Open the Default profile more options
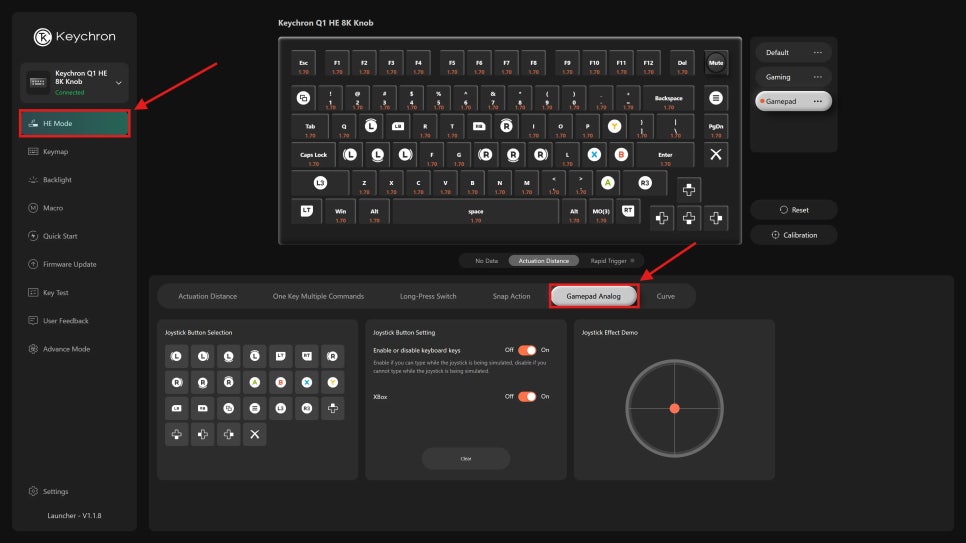 (x=818, y=52)
